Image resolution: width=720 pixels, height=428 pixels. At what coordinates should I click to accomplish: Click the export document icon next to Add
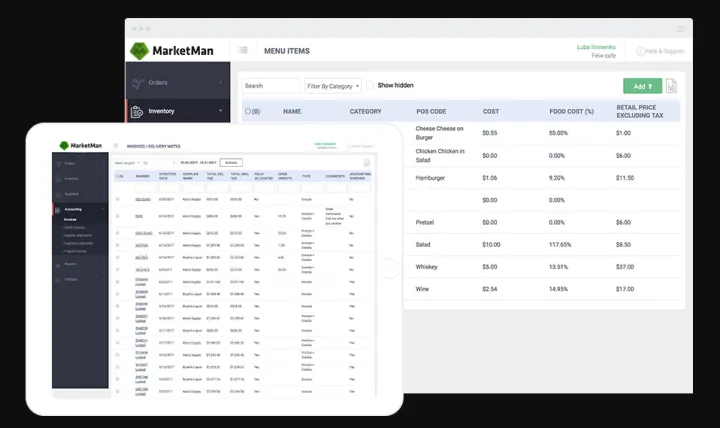tap(671, 86)
